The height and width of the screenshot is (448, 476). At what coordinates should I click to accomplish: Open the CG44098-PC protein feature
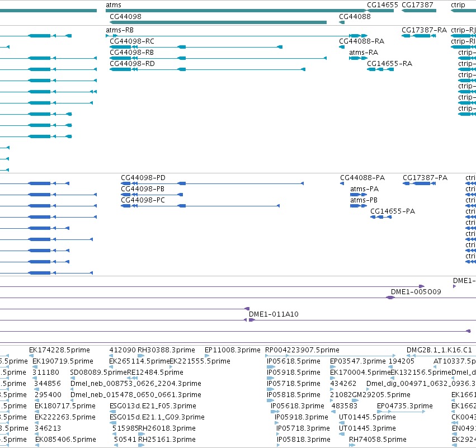200,206
